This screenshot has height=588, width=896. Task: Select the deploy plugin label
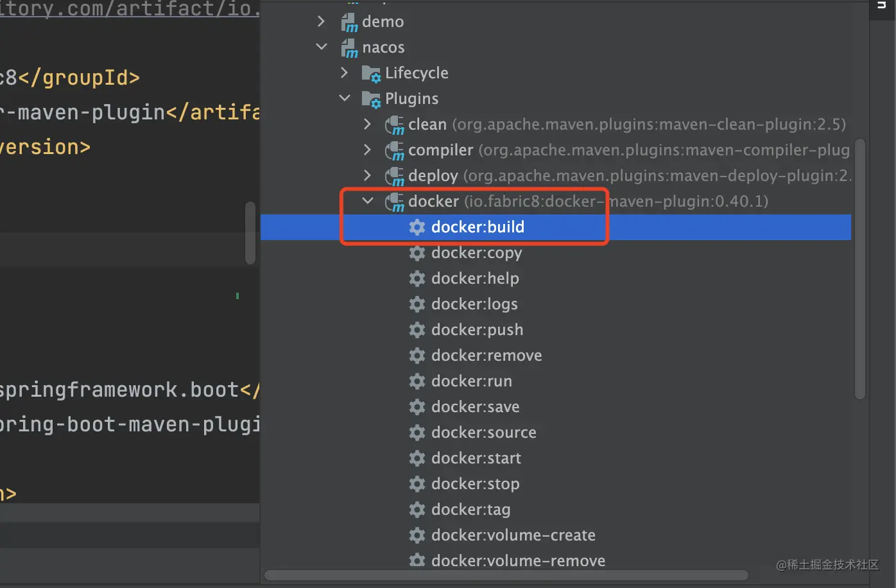433,176
